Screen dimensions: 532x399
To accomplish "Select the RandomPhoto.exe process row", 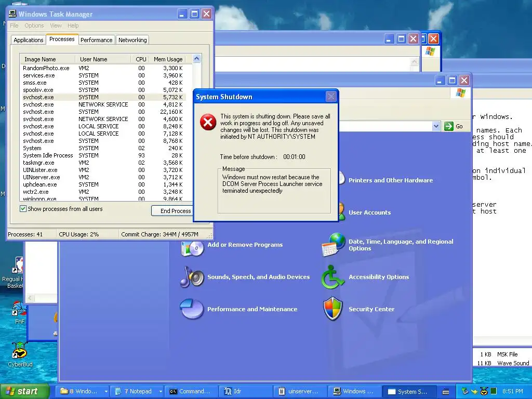I will [x=103, y=68].
